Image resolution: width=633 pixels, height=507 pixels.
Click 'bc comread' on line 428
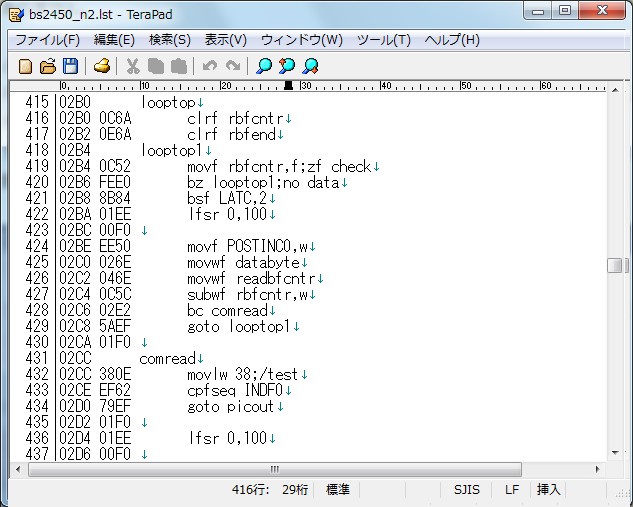pos(227,310)
